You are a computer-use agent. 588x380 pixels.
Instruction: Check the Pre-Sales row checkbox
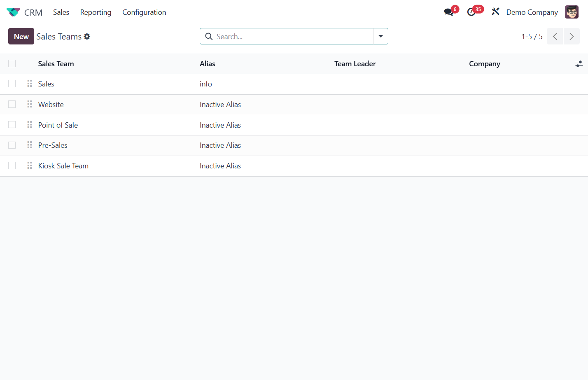tap(12, 145)
